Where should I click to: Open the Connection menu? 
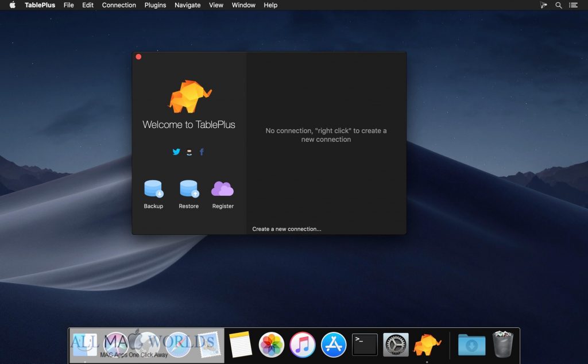[119, 5]
